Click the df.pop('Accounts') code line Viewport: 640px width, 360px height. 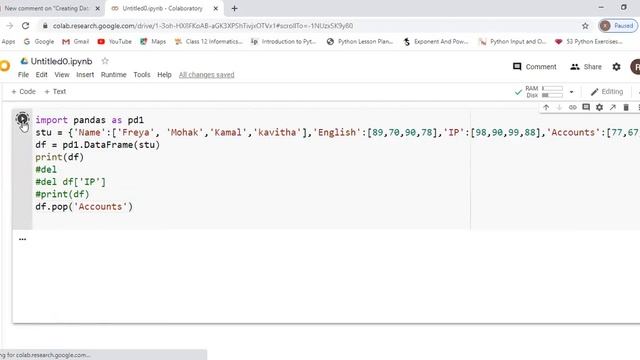pos(84,207)
